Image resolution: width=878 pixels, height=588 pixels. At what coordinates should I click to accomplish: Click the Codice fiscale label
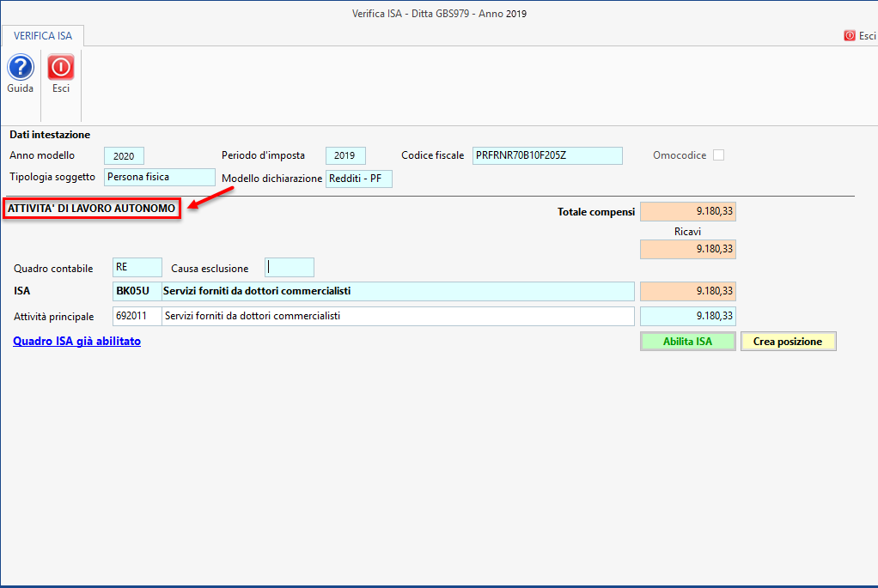pyautogui.click(x=432, y=155)
